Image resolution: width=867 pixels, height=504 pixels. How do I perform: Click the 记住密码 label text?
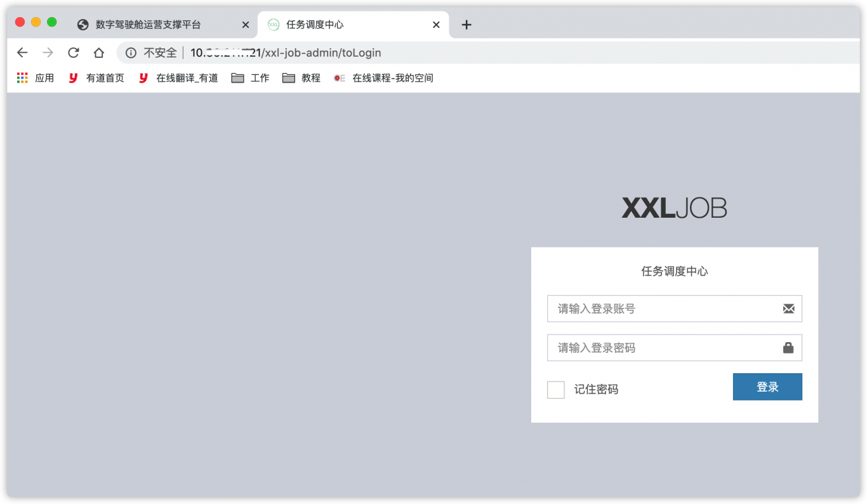[x=596, y=390]
